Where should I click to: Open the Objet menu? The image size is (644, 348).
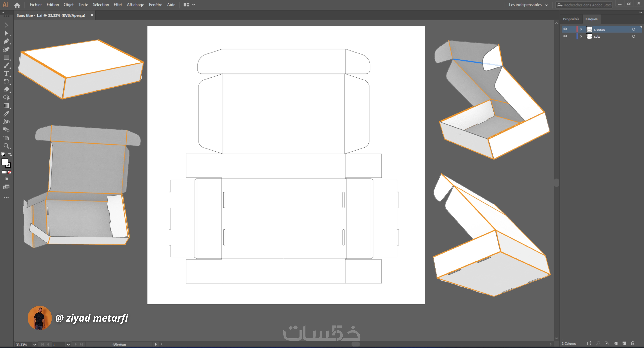(x=68, y=5)
